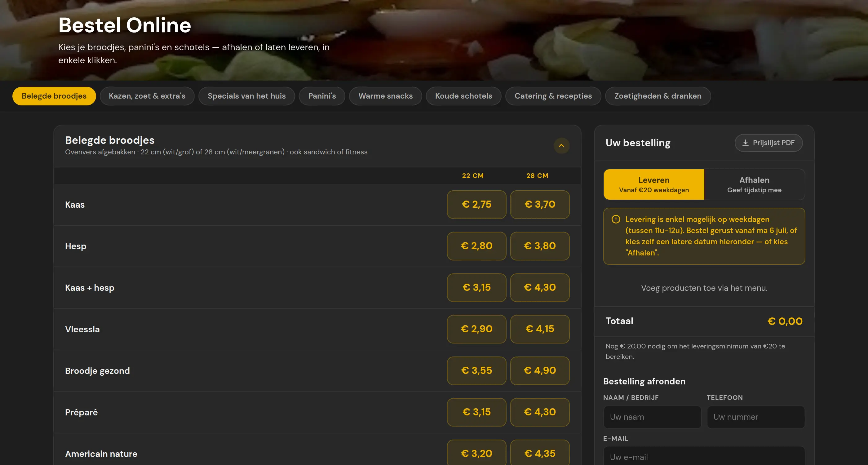
Task: Add Kaas + hesp 22 cm
Action: 476,287
